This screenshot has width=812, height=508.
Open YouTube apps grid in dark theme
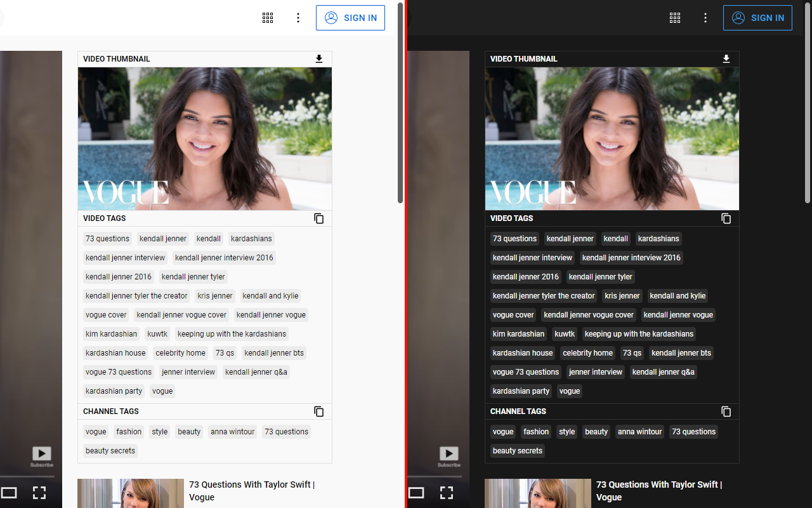675,18
